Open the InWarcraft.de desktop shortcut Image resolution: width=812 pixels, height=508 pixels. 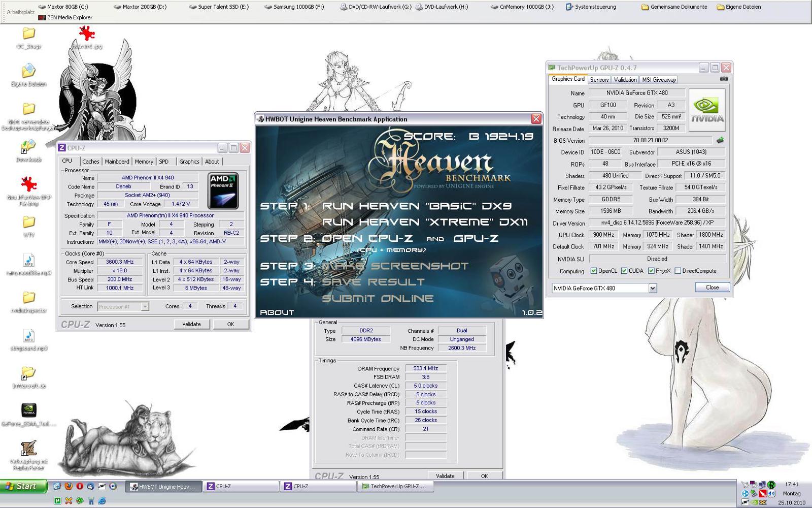coord(28,377)
